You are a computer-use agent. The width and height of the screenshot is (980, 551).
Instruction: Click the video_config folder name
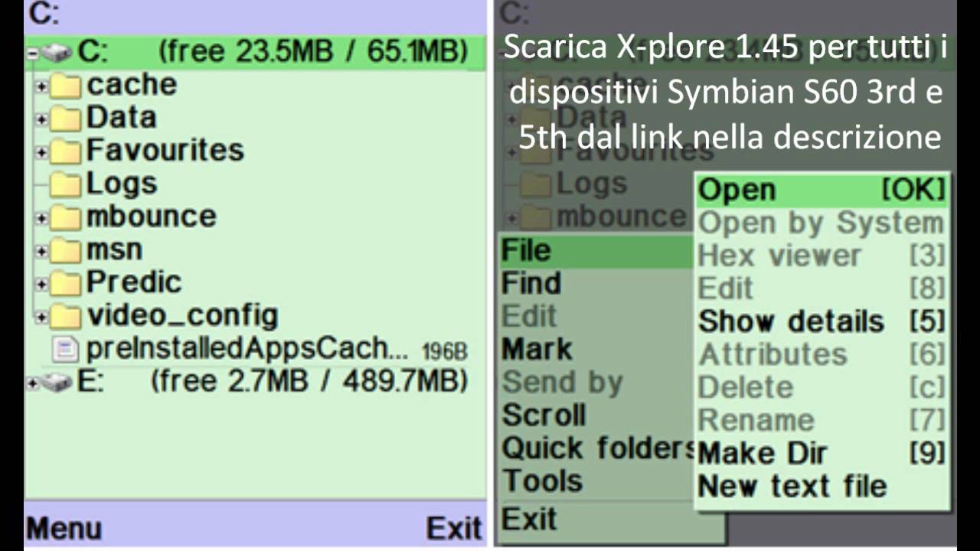pyautogui.click(x=182, y=316)
